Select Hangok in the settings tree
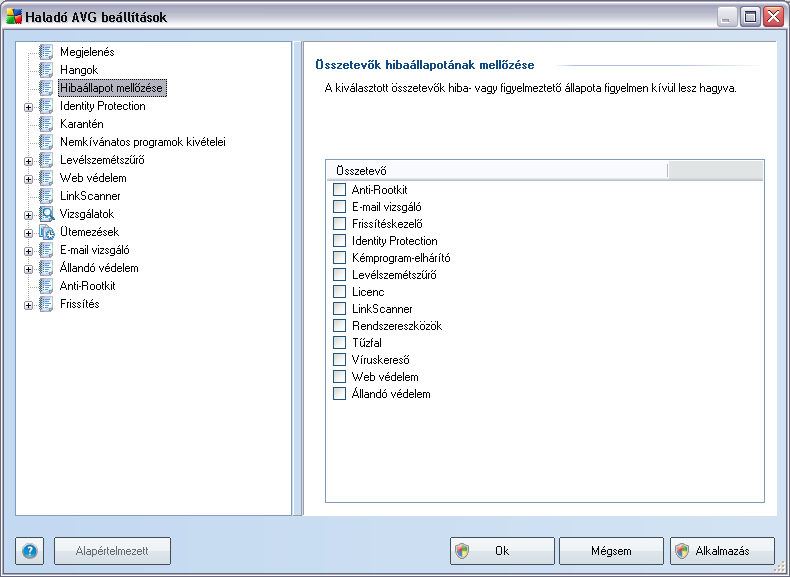The width and height of the screenshot is (790, 577). [x=79, y=70]
